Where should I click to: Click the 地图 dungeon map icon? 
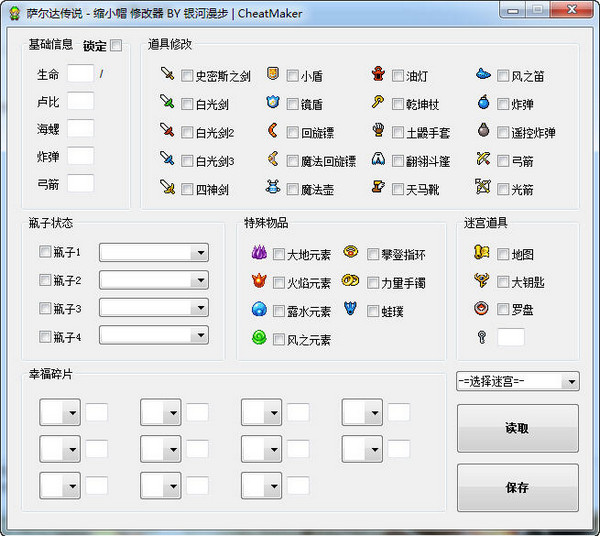coord(481,254)
